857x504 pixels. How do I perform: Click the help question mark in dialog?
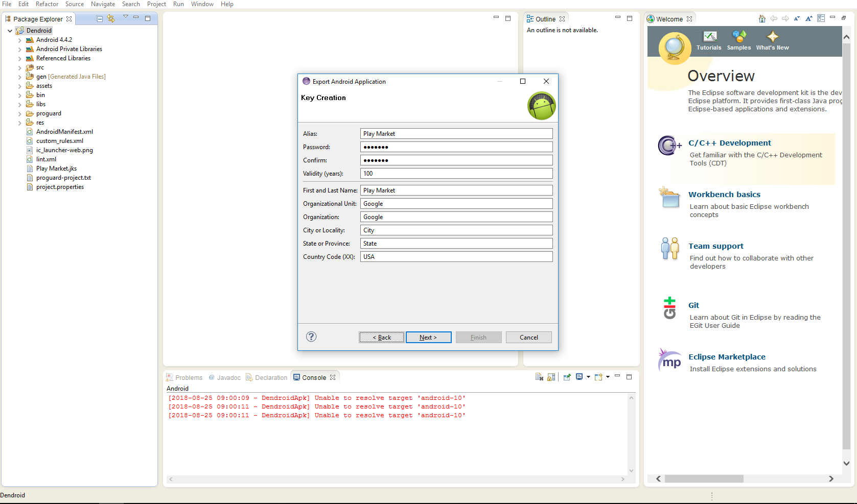(311, 337)
